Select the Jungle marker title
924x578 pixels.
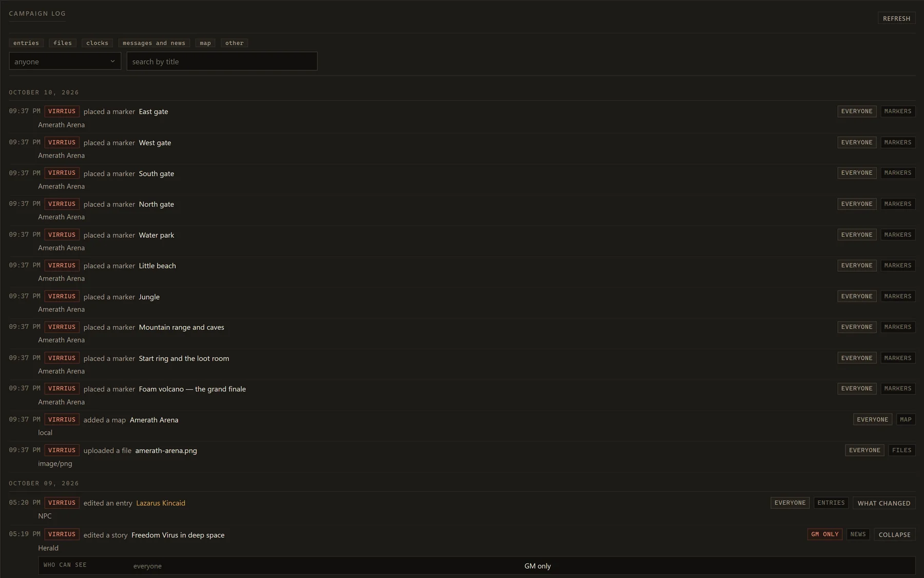pyautogui.click(x=149, y=297)
